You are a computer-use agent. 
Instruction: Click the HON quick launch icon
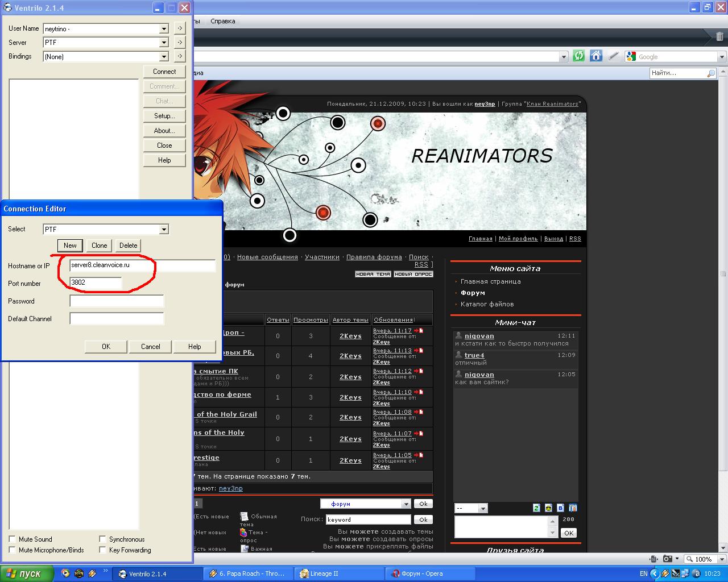79,573
